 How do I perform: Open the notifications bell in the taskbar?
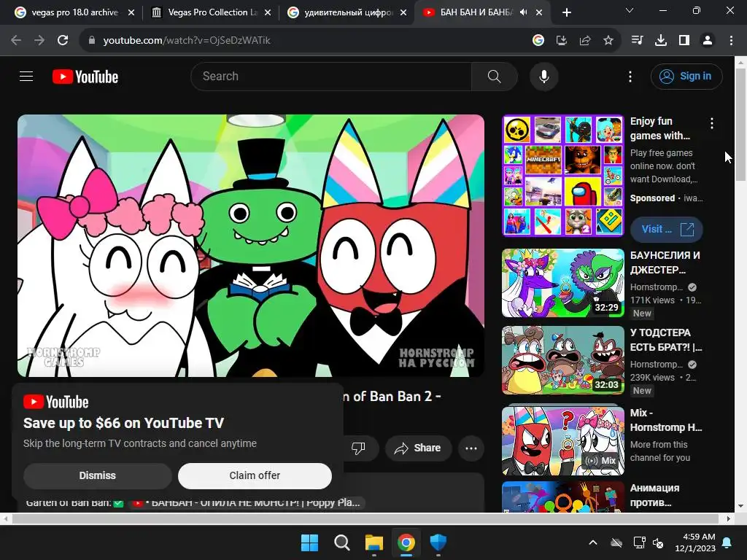tap(727, 542)
